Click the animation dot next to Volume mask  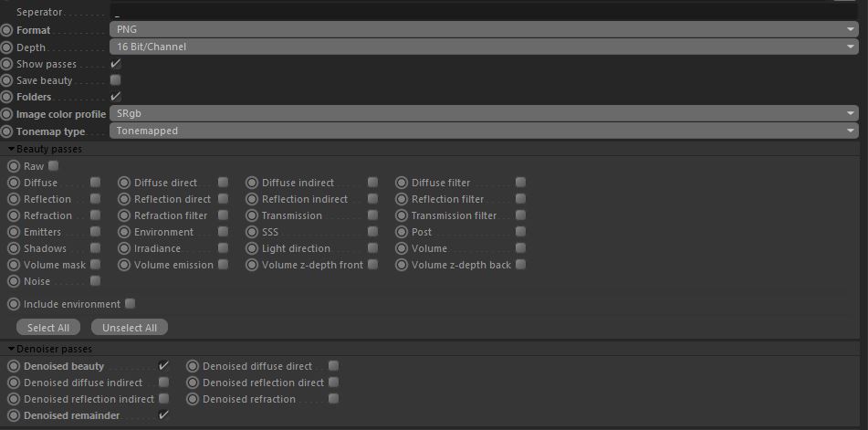point(14,265)
